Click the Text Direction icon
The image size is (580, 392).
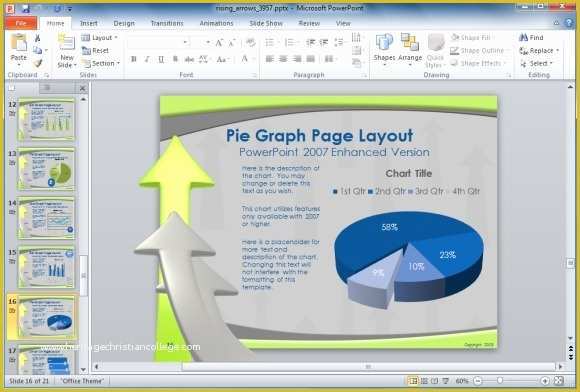[x=356, y=37]
